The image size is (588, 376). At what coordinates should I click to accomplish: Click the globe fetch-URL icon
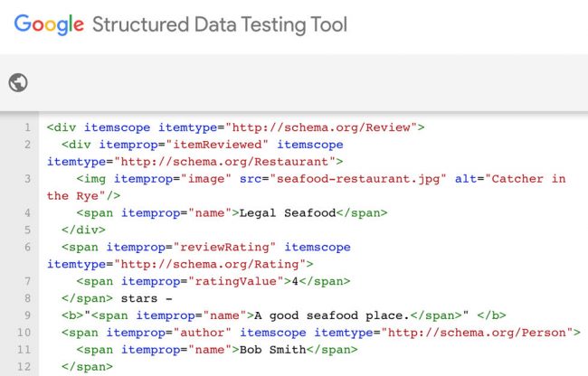point(18,83)
